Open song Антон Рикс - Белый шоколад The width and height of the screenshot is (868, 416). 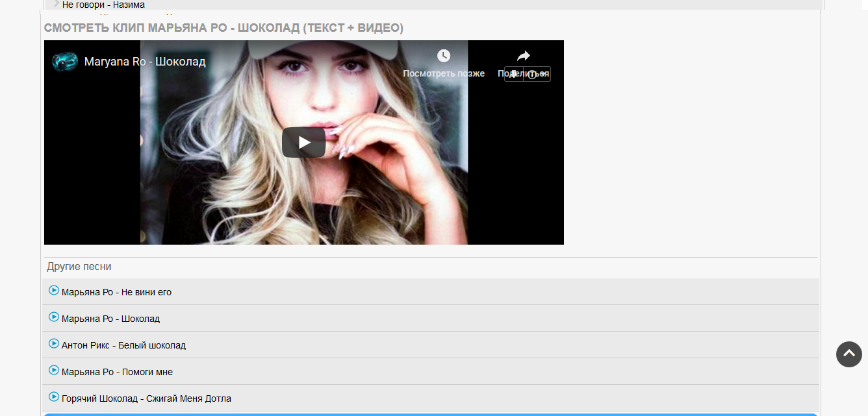pyautogui.click(x=123, y=345)
